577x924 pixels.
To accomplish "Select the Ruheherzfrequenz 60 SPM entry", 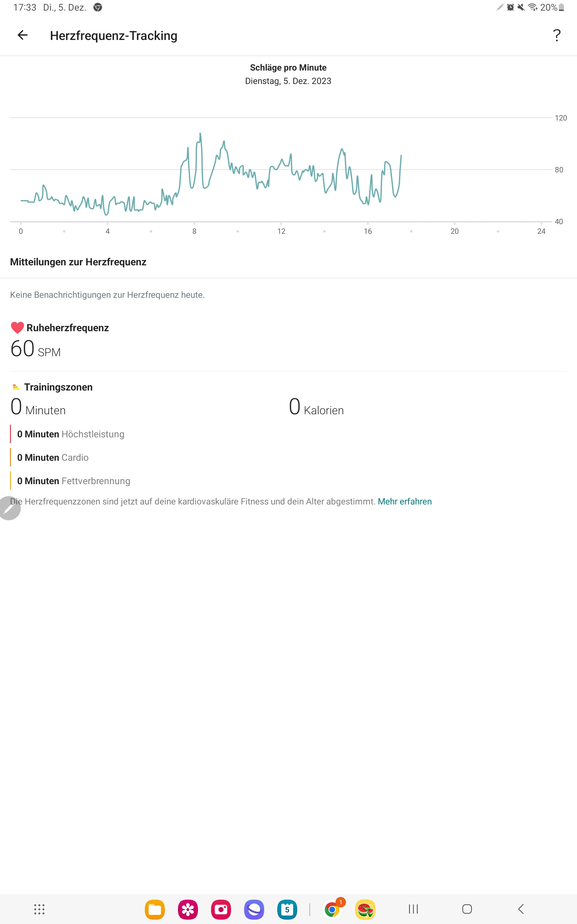I will (60, 340).
